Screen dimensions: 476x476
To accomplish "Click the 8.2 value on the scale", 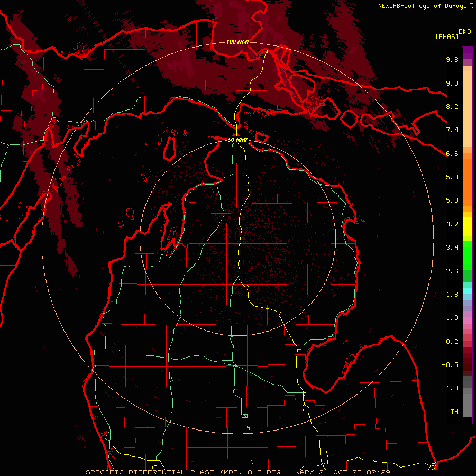I will 452,106.
